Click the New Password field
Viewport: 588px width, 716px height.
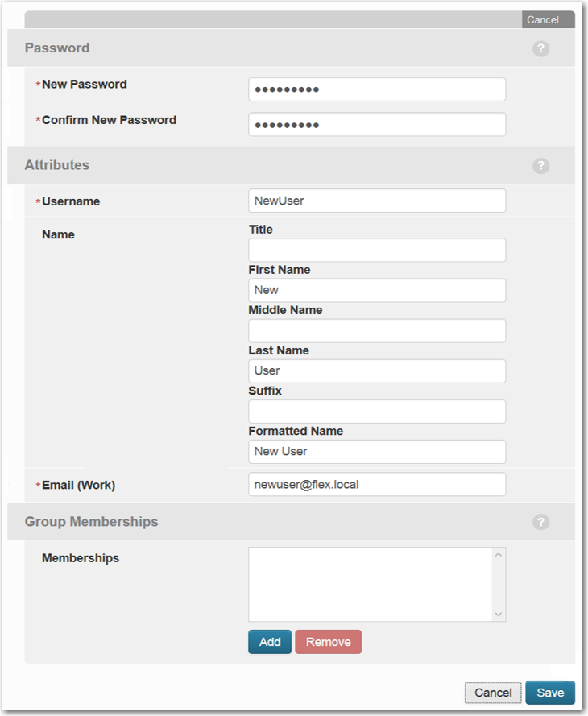click(x=376, y=89)
